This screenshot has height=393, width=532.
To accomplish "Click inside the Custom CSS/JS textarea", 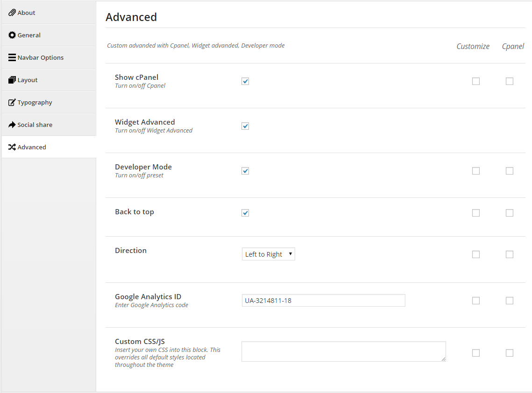I will 343,351.
